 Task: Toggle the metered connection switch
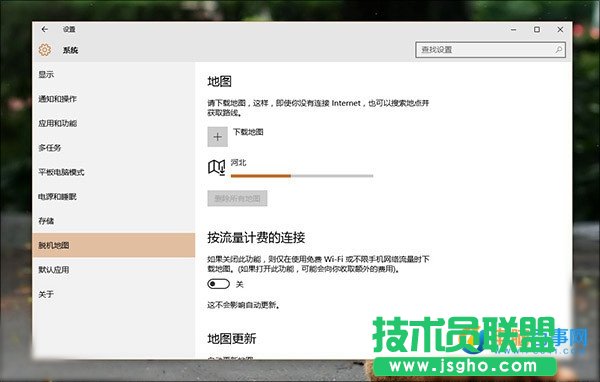point(218,284)
